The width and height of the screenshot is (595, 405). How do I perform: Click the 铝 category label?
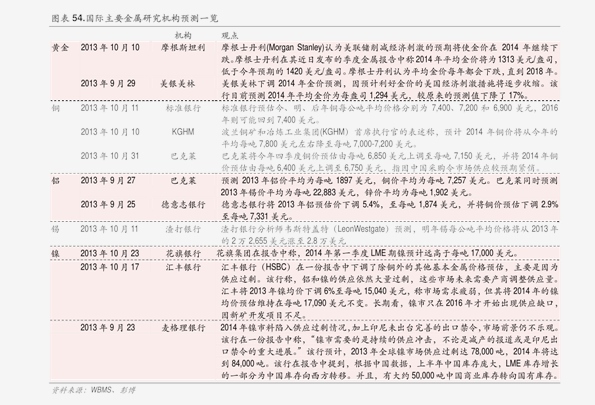pyautogui.click(x=56, y=180)
